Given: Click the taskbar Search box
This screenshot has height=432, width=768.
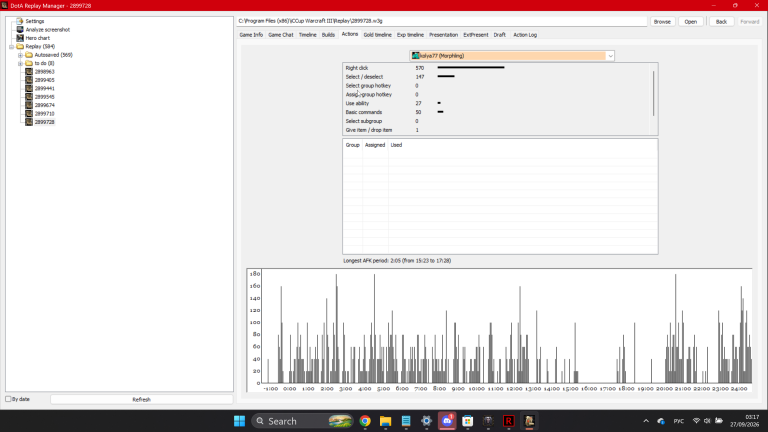Looking at the screenshot, I should coord(303,421).
